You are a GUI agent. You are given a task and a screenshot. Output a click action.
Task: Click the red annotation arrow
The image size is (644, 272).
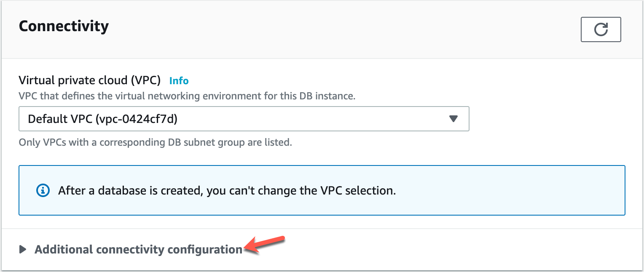(266, 245)
